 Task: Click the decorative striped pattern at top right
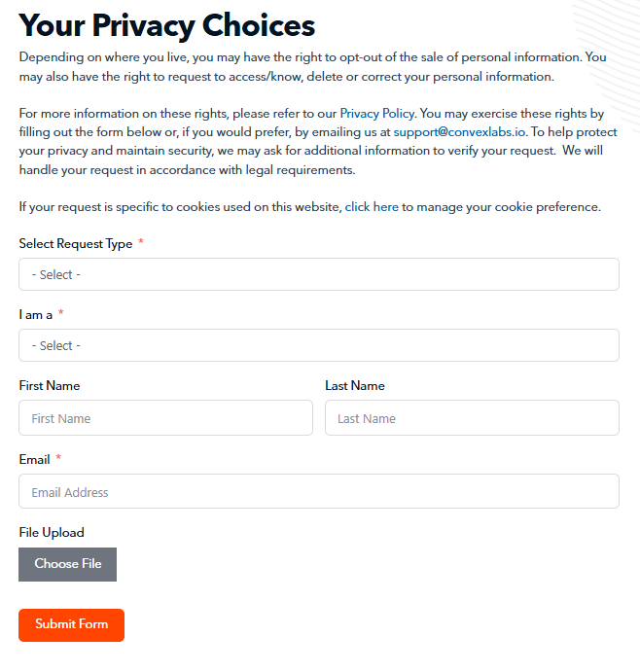pos(606,24)
